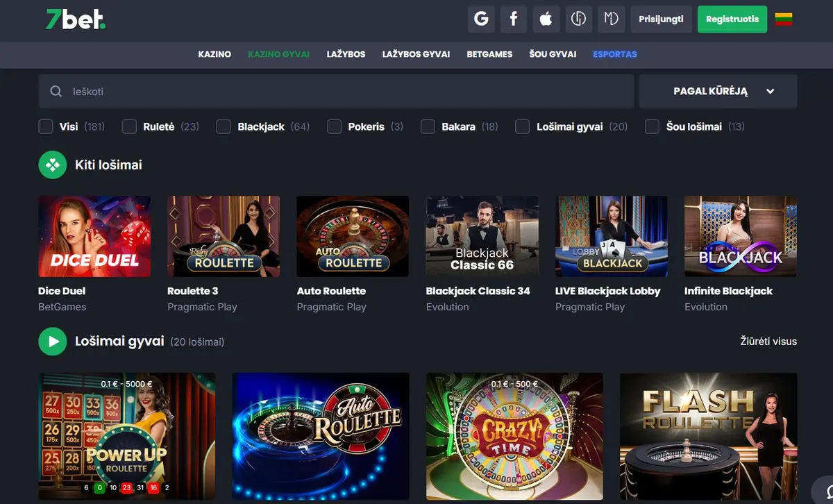Click the Kiti lošimai section heading

(108, 165)
